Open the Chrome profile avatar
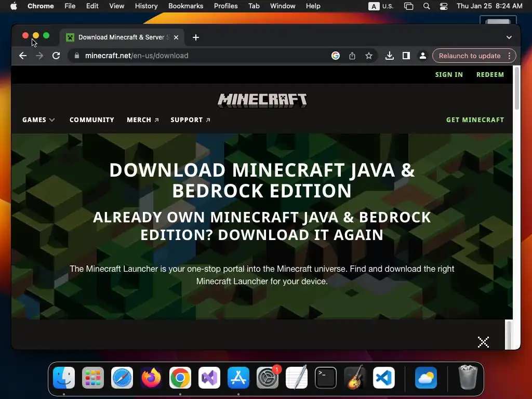 click(423, 56)
